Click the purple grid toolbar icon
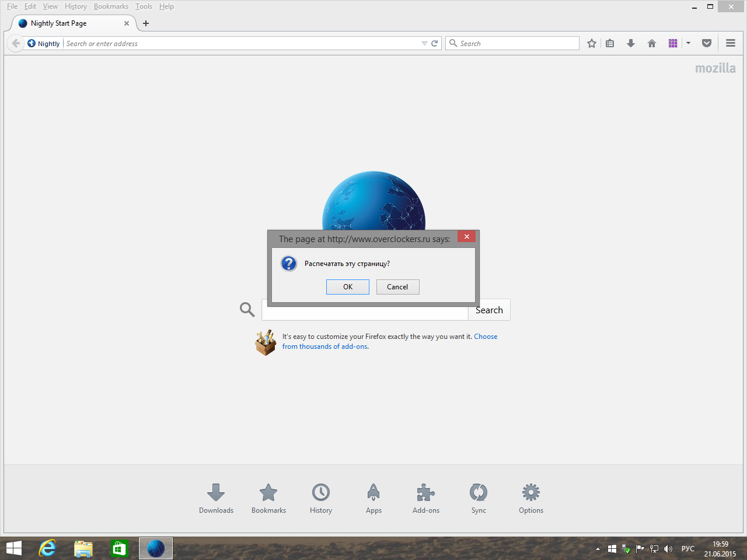747x560 pixels. (673, 43)
